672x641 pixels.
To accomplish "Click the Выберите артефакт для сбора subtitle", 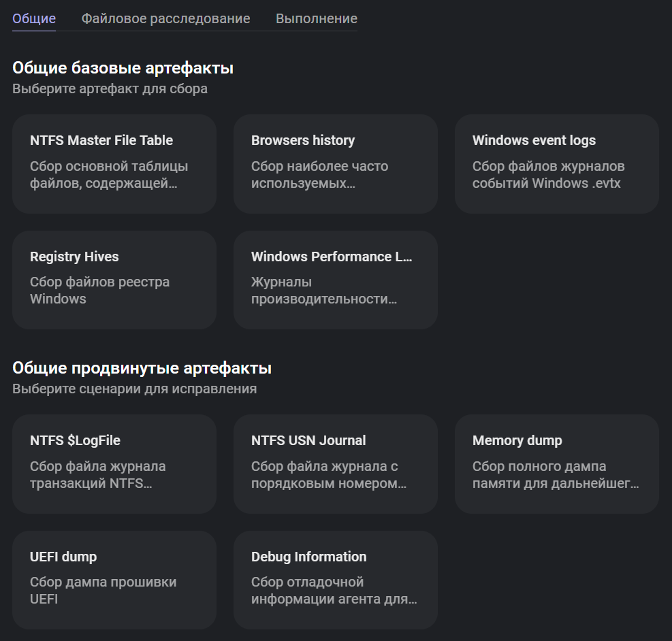I will click(x=110, y=88).
